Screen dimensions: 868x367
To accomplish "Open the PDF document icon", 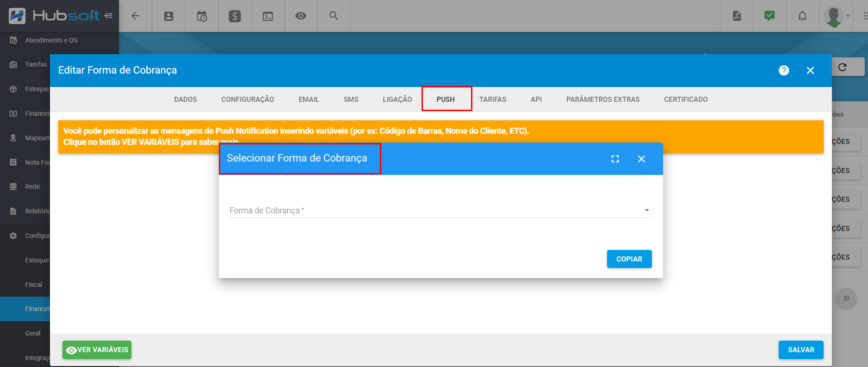I will click(737, 16).
